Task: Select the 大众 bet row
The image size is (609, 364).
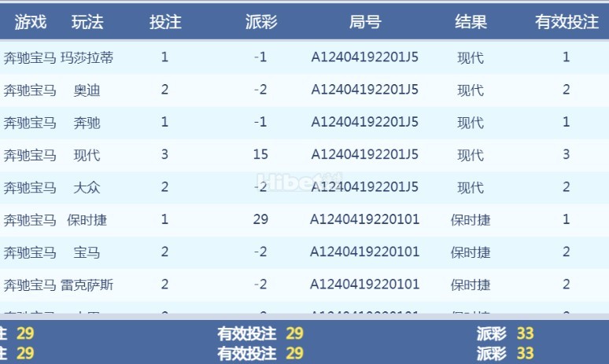Action: [x=304, y=187]
